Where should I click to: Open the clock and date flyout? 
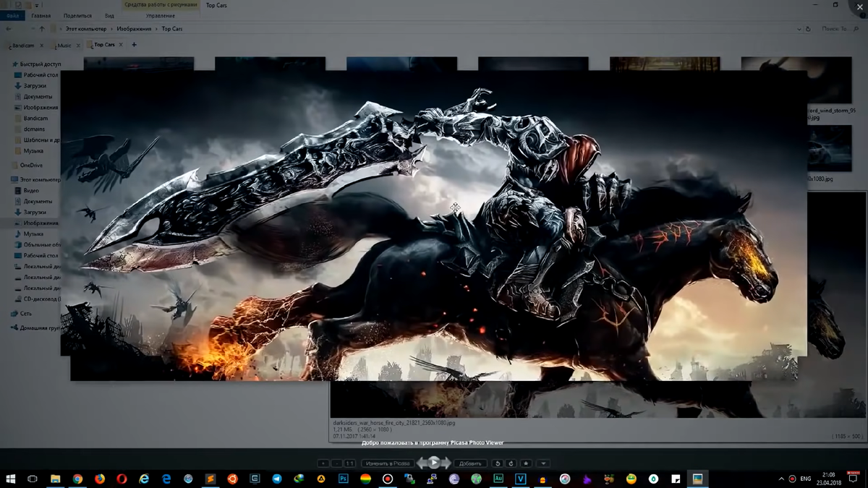coord(829,479)
